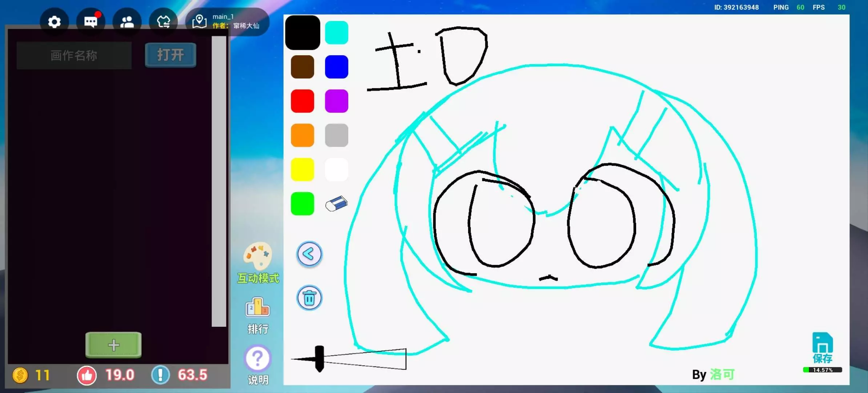
Task: Select the eraser tool
Action: (336, 204)
